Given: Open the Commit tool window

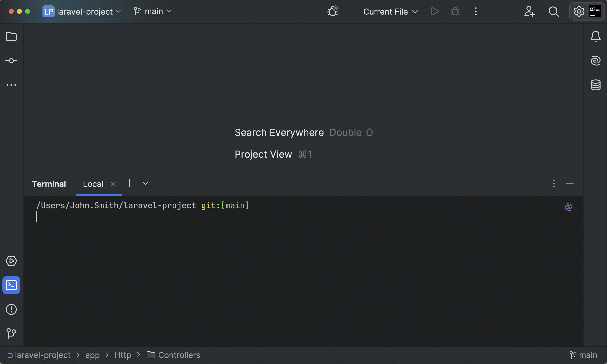Looking at the screenshot, I should (11, 61).
